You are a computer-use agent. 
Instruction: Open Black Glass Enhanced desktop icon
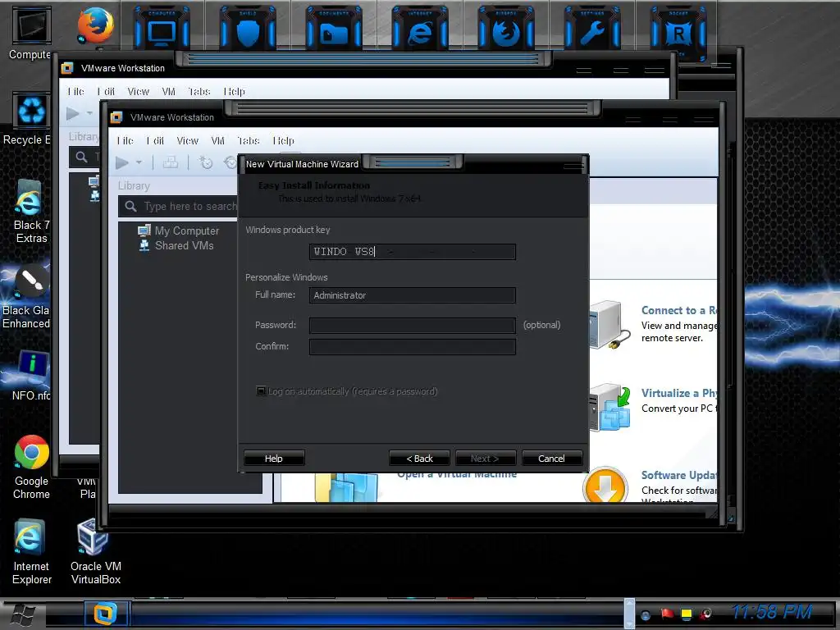point(25,296)
